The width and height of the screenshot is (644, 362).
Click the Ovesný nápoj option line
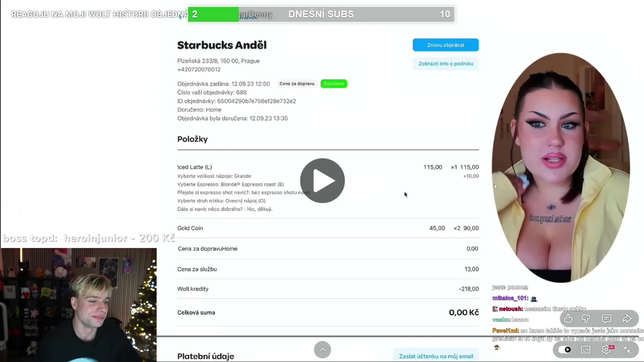(221, 201)
